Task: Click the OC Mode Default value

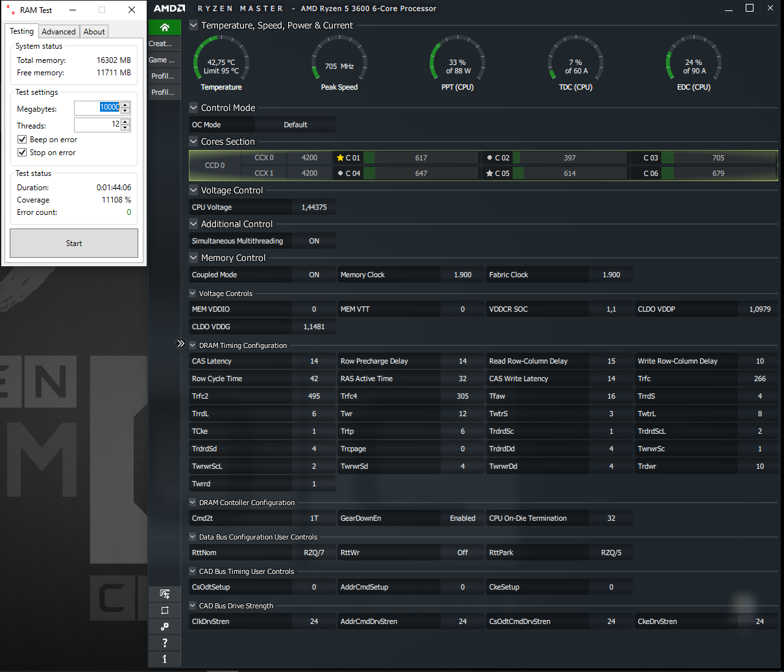Action: point(295,125)
